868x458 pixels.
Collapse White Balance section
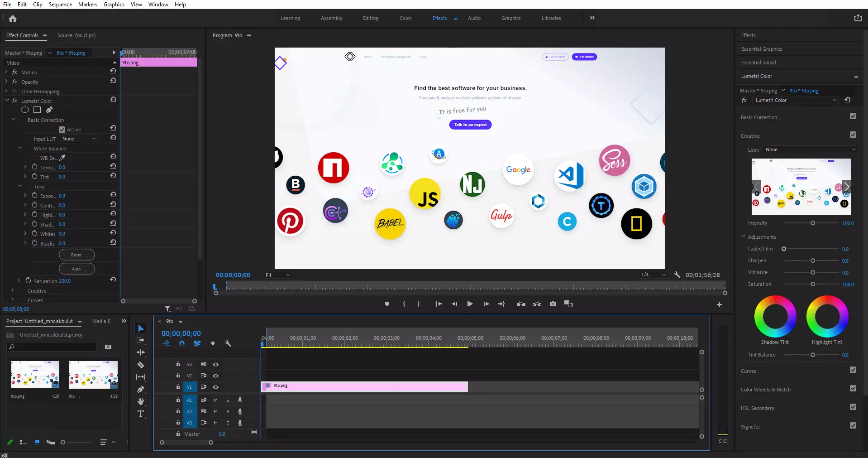(19, 148)
